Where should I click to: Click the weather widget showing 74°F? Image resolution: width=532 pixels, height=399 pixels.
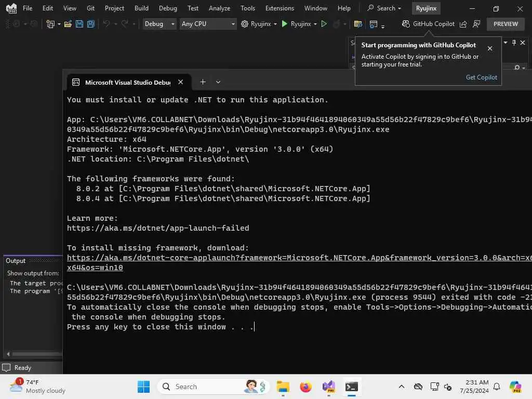(x=37, y=387)
